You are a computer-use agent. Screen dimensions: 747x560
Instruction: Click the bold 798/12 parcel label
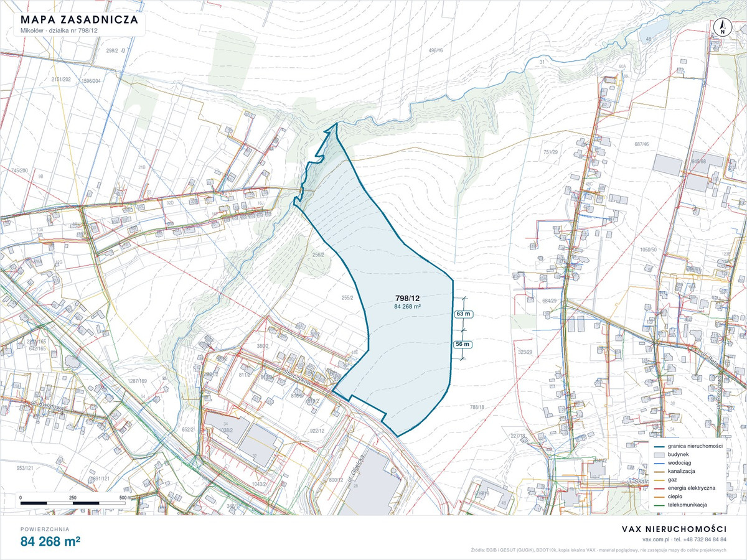(x=408, y=299)
